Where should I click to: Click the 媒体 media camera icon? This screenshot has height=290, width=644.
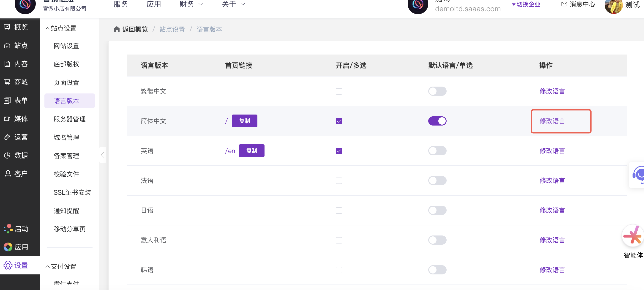[x=7, y=119]
